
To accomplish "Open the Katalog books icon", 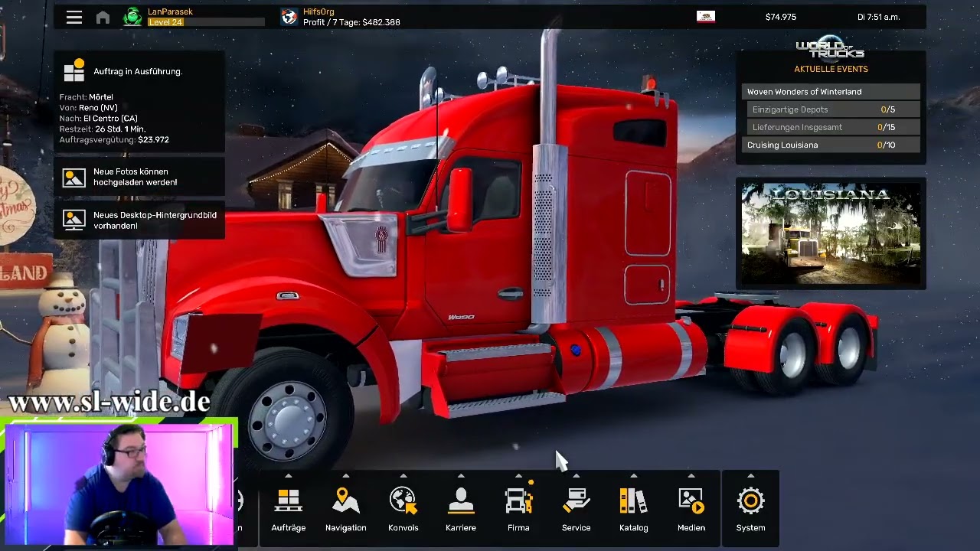I will 633,501.
